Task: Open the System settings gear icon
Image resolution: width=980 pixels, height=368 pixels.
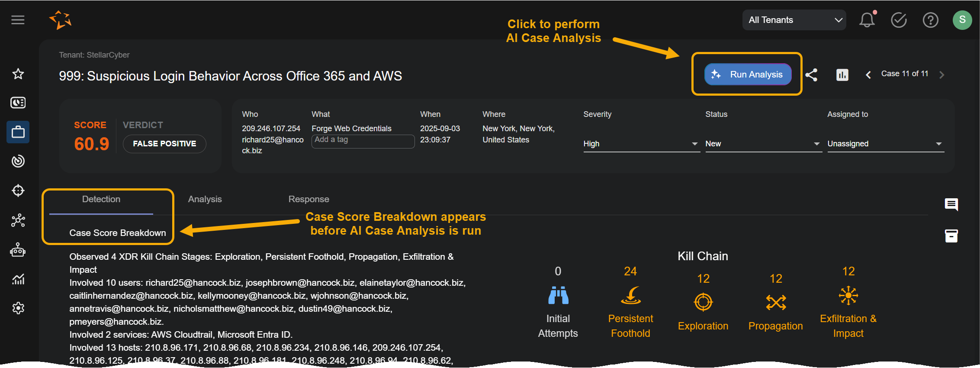Action: [x=18, y=308]
